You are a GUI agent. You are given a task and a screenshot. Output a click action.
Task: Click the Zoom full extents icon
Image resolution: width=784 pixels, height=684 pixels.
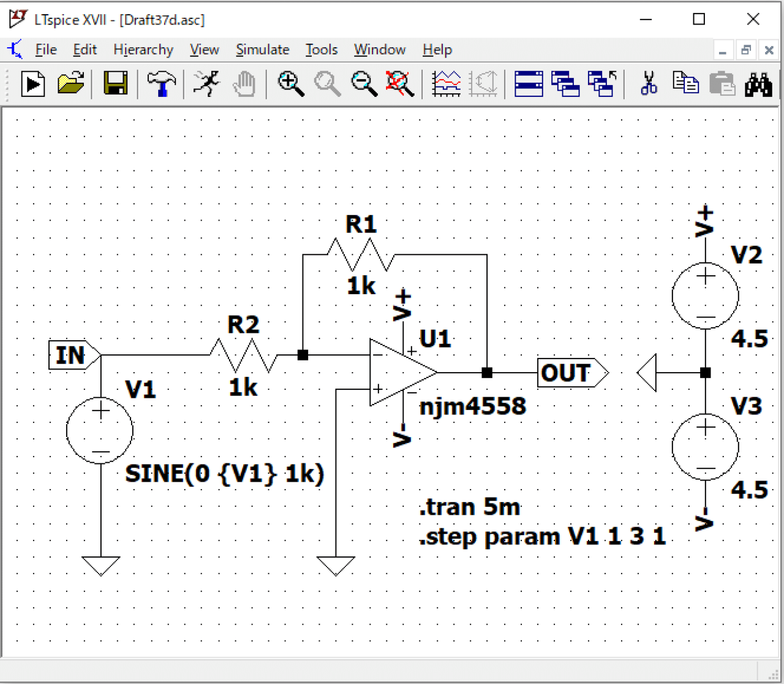[400, 84]
